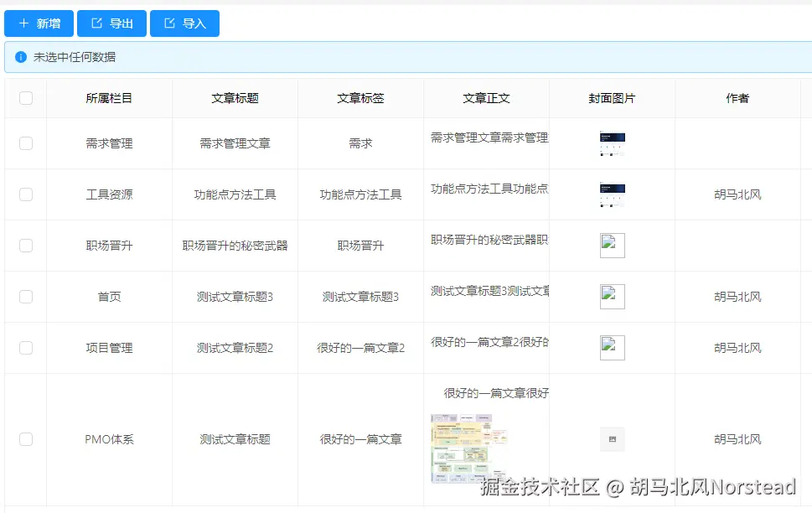Click the 测试文章标题2 title cell
The image size is (812, 513).
235,348
